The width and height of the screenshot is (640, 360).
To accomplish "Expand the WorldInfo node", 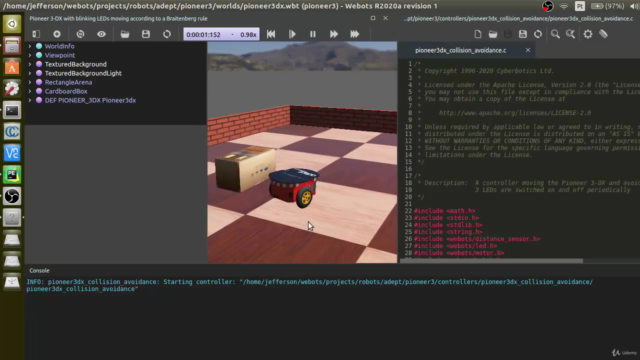I will tap(30, 46).
